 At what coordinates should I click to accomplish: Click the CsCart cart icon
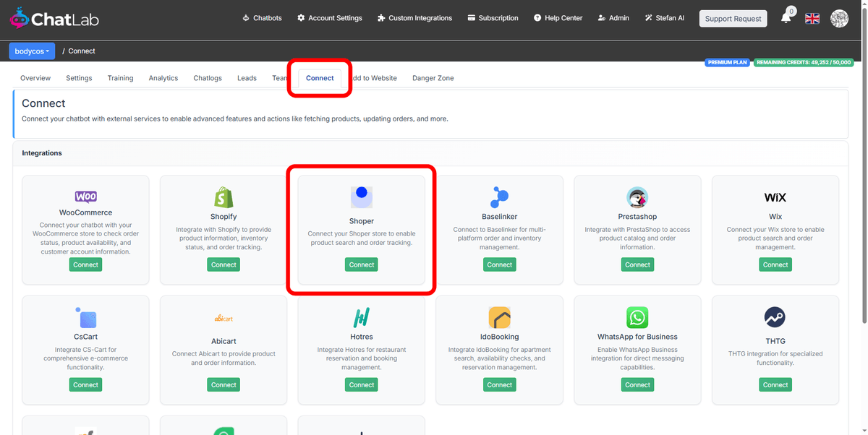(x=85, y=316)
